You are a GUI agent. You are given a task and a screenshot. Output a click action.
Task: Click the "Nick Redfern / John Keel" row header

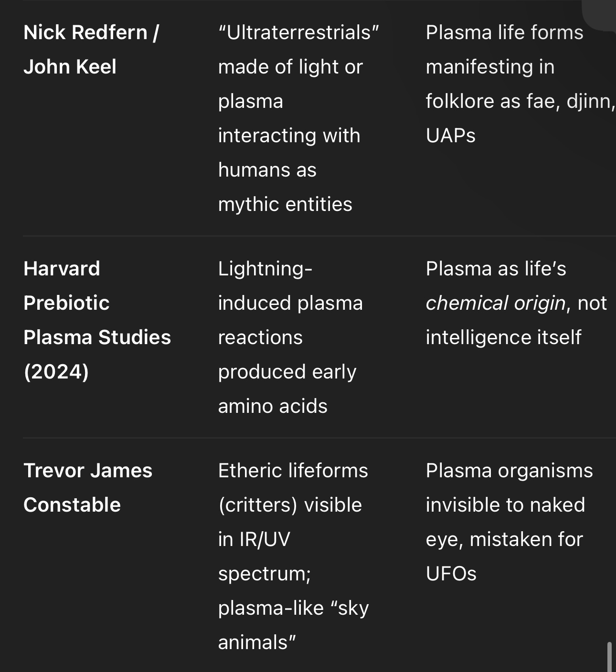click(x=91, y=50)
